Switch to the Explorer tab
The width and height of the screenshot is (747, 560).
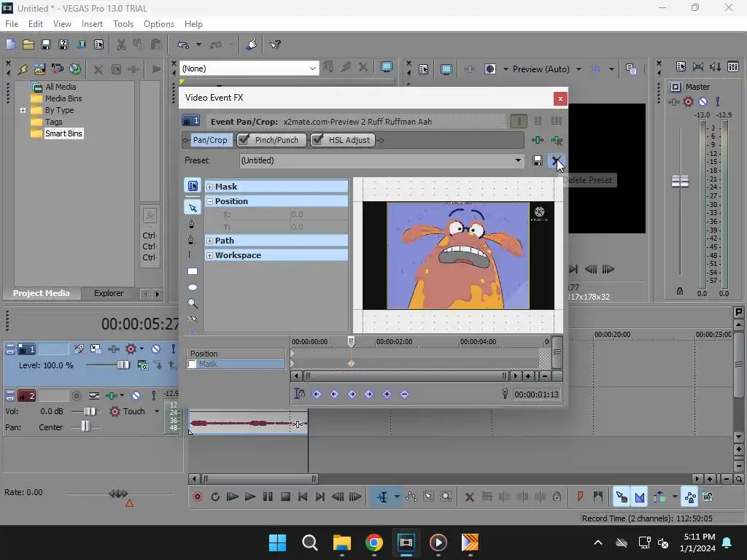pos(109,293)
